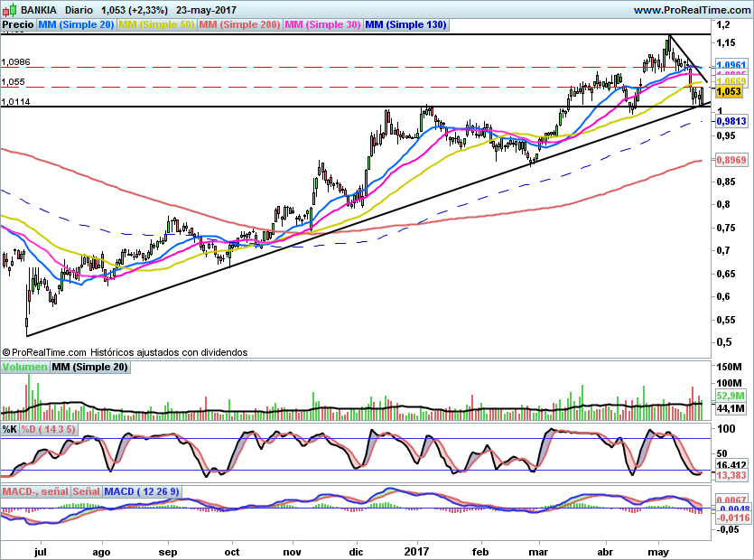Visit the www.ProRealTime.com link
This screenshot has height=560, width=754.
pos(692,10)
